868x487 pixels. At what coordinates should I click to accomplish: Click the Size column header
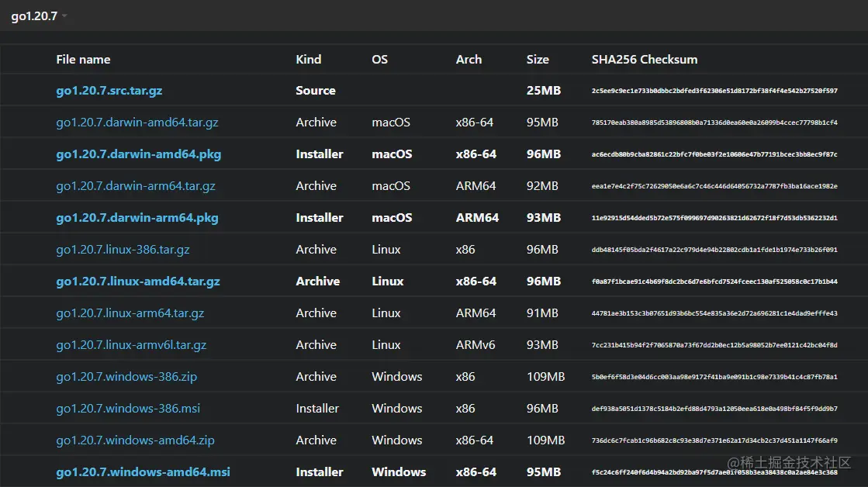pyautogui.click(x=537, y=60)
